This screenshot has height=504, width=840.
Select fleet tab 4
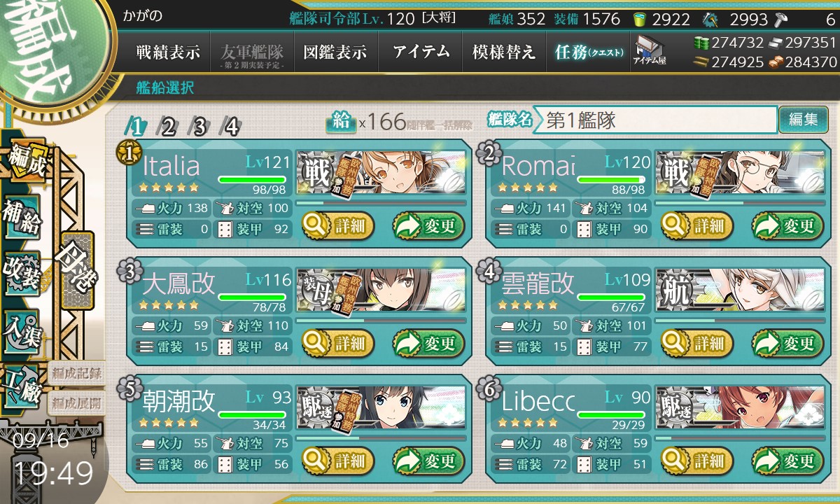[x=231, y=127]
